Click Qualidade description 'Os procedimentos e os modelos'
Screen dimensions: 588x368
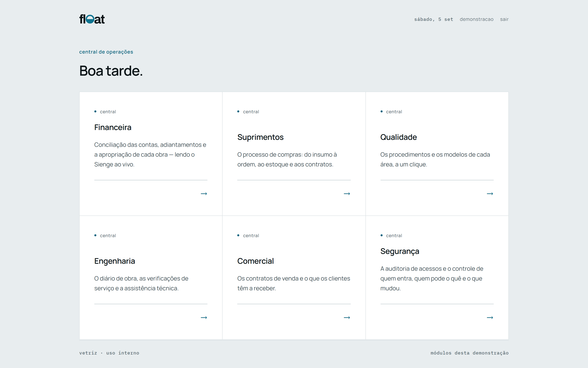click(x=435, y=159)
